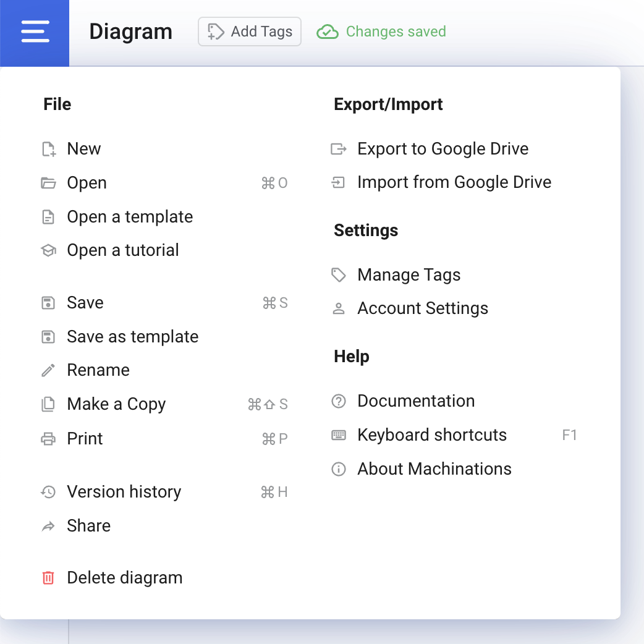Click the printer icon next to Print
The image size is (644, 644).
coord(48,439)
